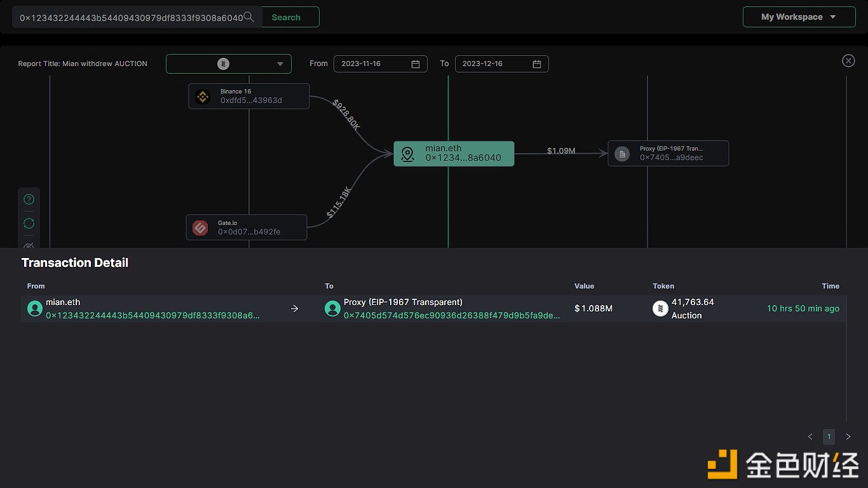Screen dimensions: 868x488
Task: Click the Time column header
Action: point(831,286)
